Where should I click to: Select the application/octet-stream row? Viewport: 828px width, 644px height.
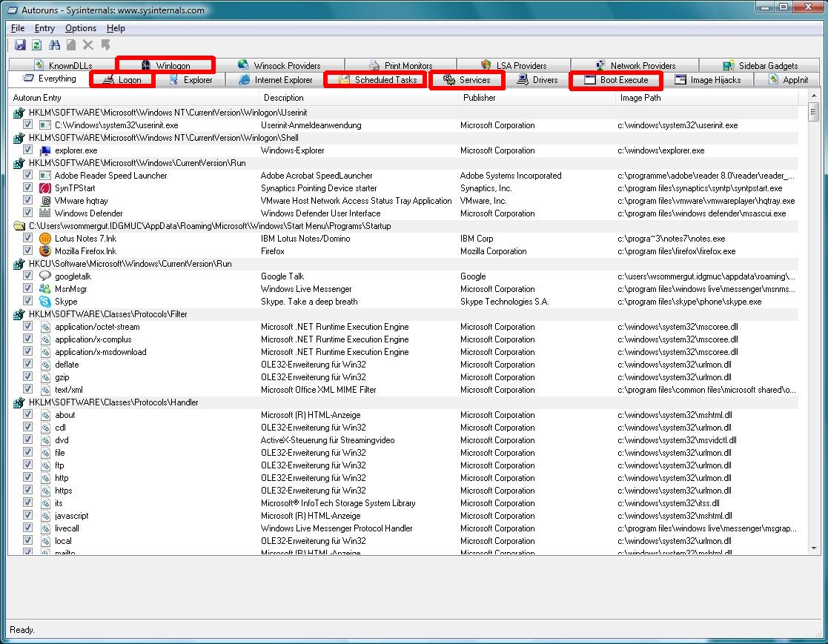(x=403, y=327)
